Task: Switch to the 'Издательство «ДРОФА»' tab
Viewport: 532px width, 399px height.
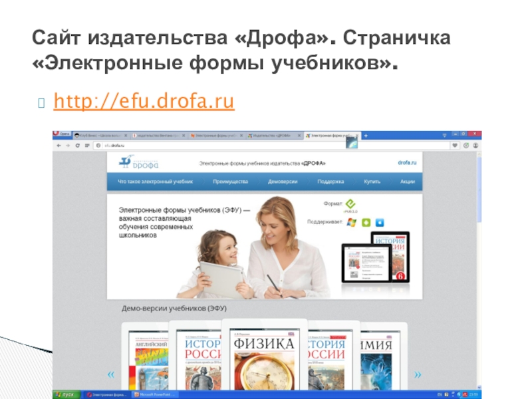Action: (x=274, y=136)
